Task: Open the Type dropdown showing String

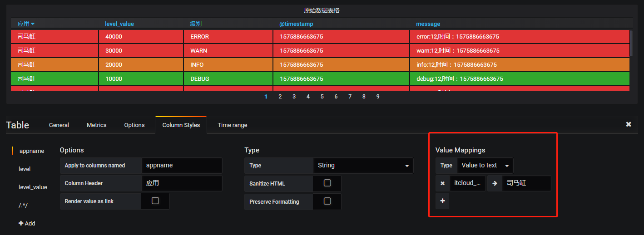Action: [x=363, y=166]
